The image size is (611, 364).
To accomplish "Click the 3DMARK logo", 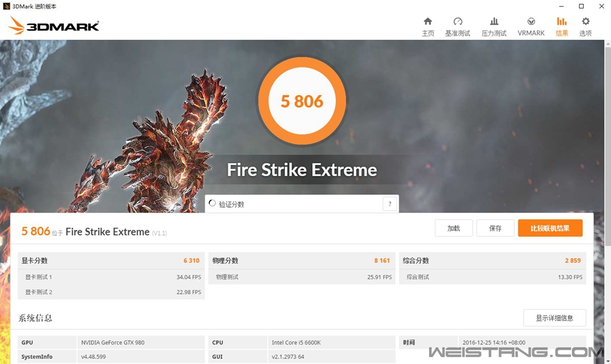I will coord(53,26).
